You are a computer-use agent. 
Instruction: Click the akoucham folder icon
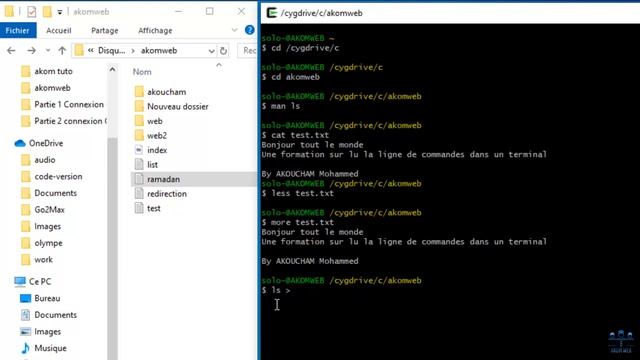[139, 91]
